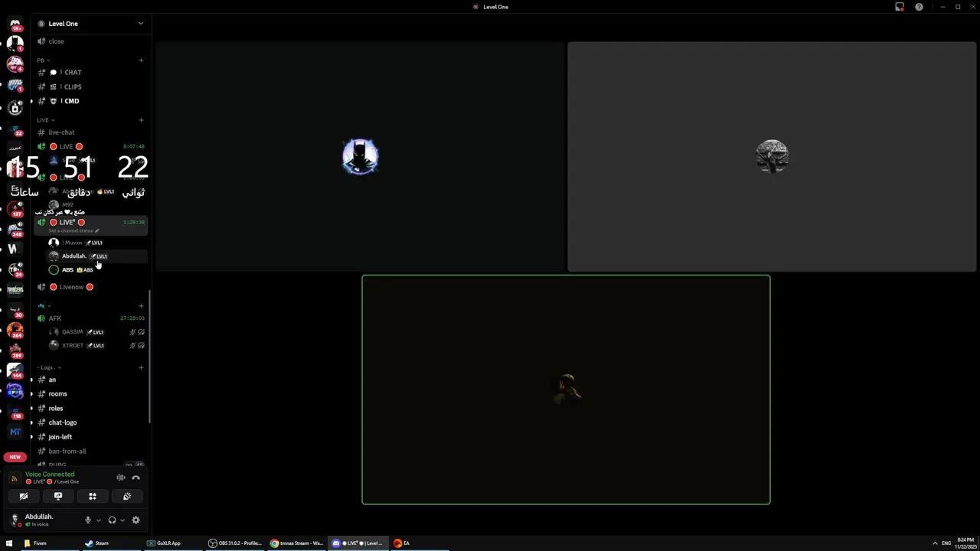
Task: Open user settings gear
Action: click(x=136, y=520)
